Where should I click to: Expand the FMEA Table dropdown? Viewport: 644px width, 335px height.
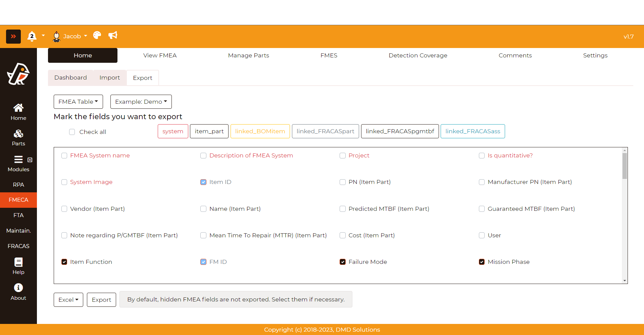point(78,102)
